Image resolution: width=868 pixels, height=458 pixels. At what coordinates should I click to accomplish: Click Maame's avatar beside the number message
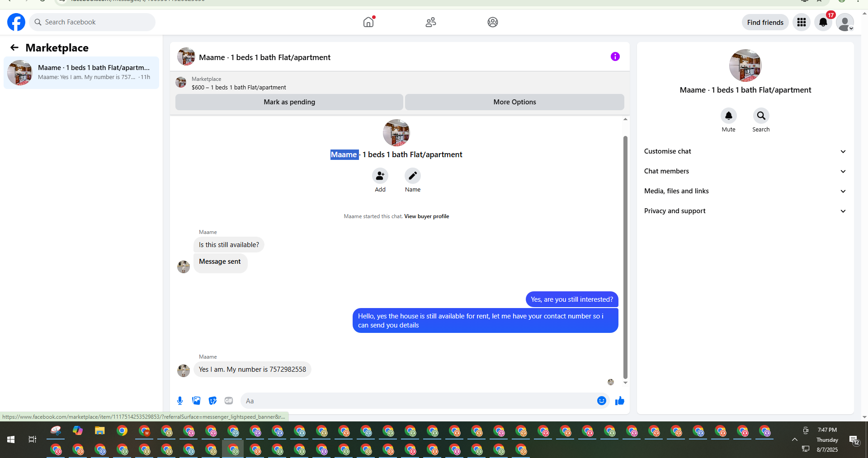[x=184, y=371]
